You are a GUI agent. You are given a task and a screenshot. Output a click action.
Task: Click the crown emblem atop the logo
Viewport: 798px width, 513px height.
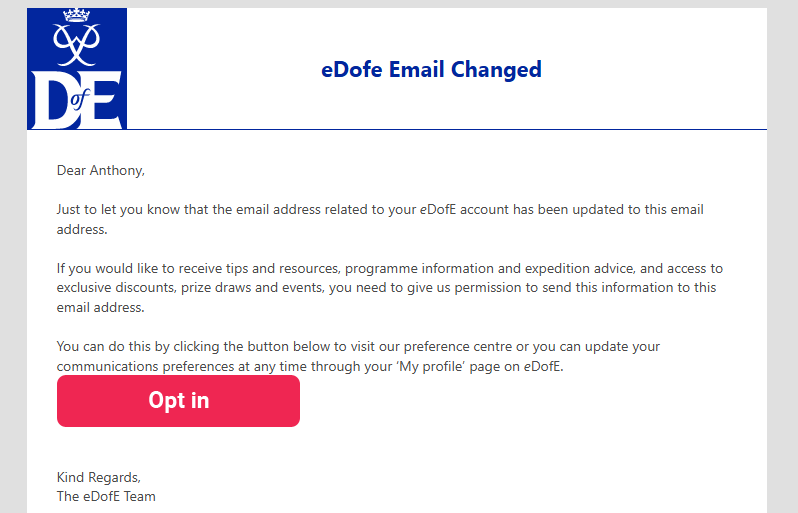77,16
